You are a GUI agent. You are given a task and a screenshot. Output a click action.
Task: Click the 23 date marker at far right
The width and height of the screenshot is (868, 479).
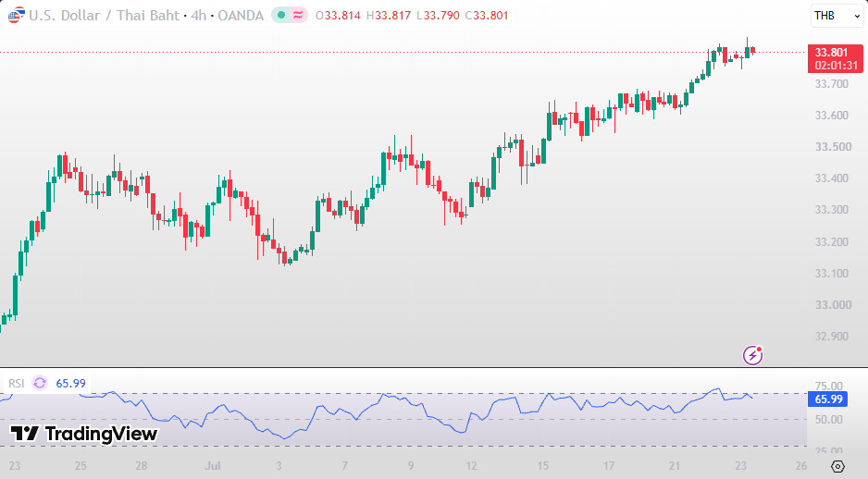(x=740, y=466)
